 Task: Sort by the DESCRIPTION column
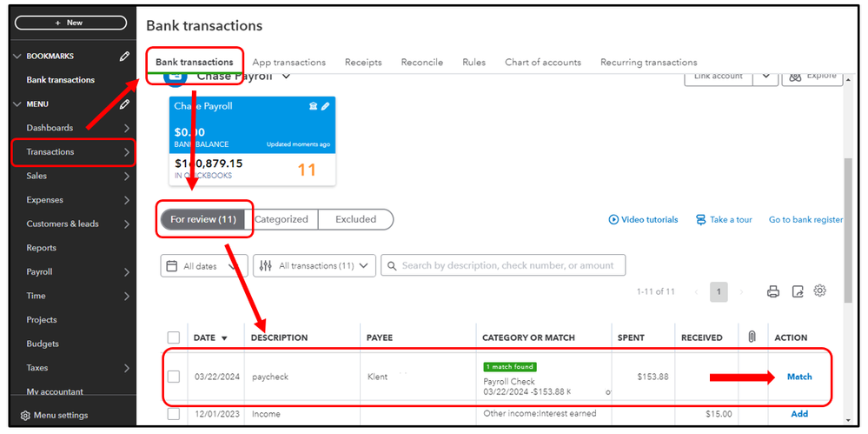tap(279, 337)
